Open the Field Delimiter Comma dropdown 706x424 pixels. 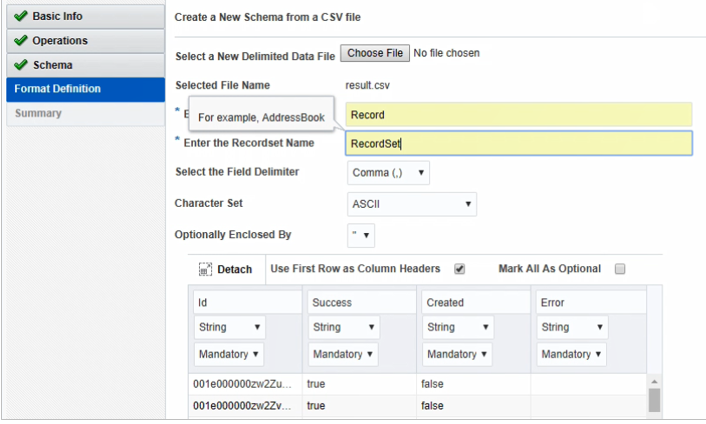tap(389, 173)
